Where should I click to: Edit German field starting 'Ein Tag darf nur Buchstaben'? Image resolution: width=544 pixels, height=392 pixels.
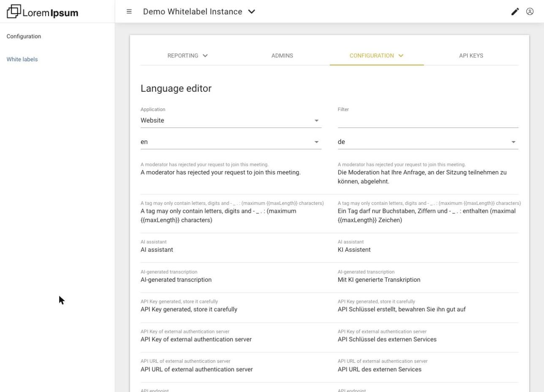tap(428, 215)
